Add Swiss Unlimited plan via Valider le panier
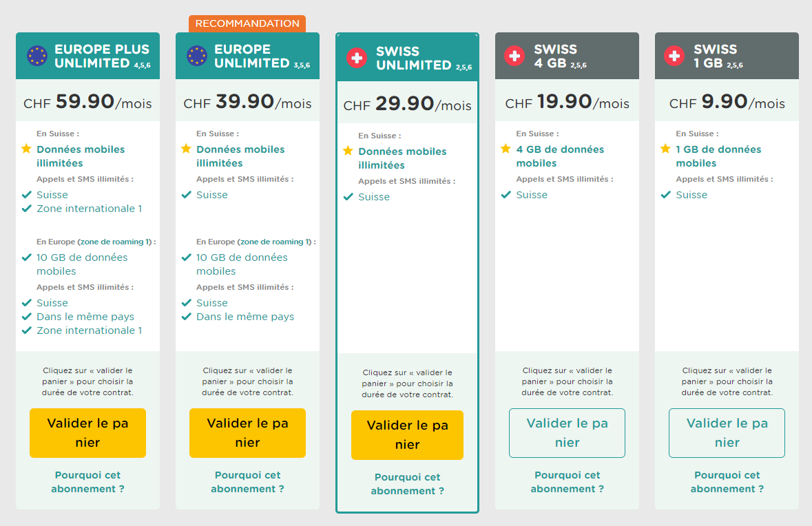This screenshot has width=812, height=526. pos(407,435)
